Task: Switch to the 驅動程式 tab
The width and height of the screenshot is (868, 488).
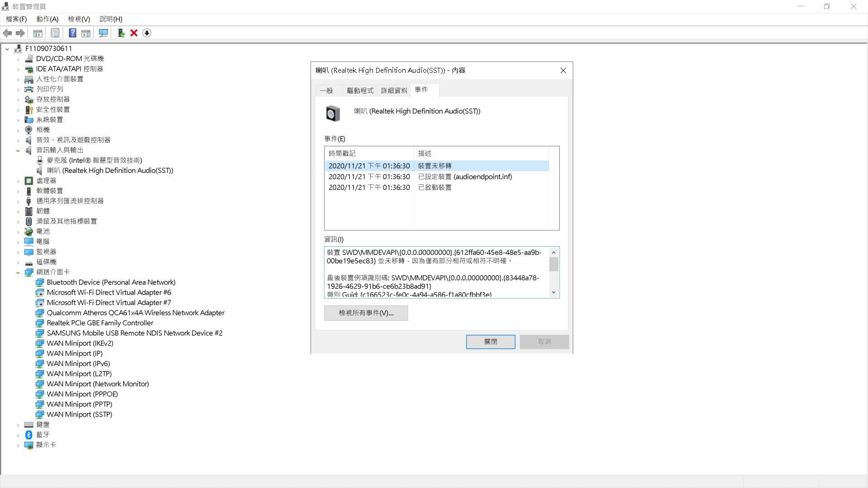Action: click(x=359, y=90)
